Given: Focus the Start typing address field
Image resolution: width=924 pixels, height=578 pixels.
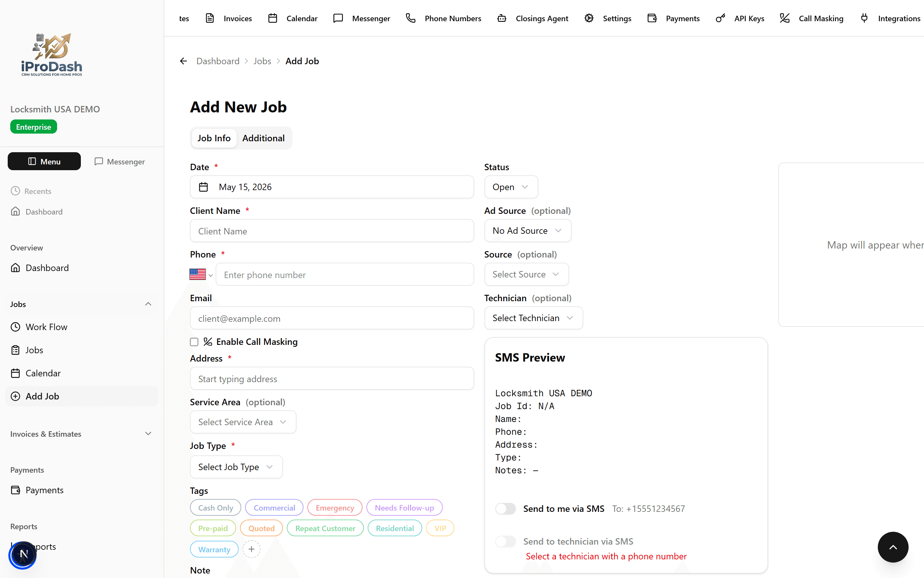Looking at the screenshot, I should [332, 379].
